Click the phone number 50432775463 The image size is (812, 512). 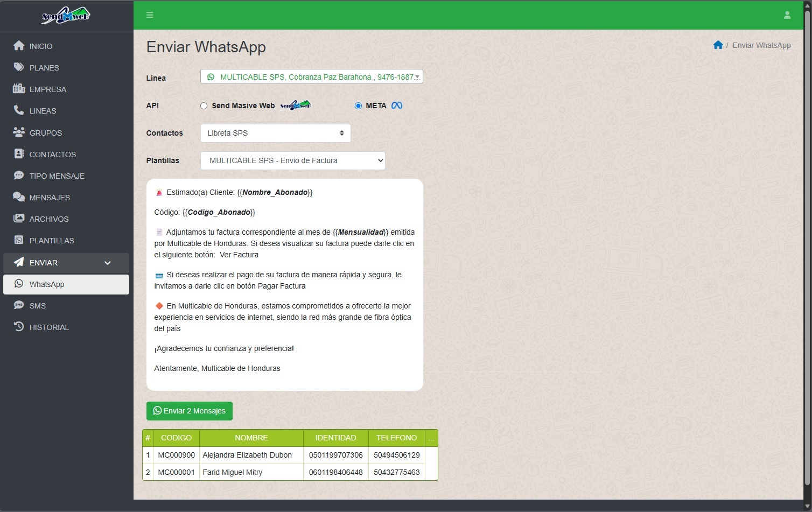[397, 472]
